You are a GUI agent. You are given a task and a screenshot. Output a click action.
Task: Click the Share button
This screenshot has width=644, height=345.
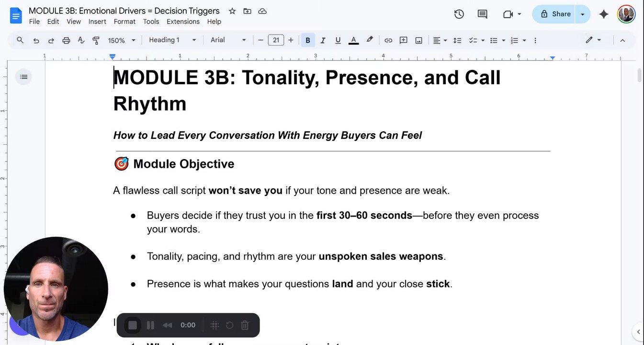[x=555, y=14]
